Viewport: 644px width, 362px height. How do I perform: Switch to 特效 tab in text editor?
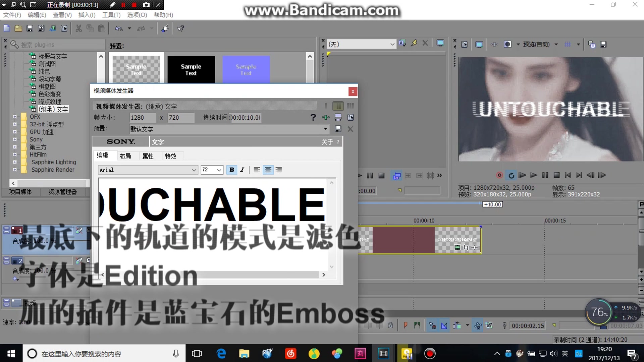(170, 156)
